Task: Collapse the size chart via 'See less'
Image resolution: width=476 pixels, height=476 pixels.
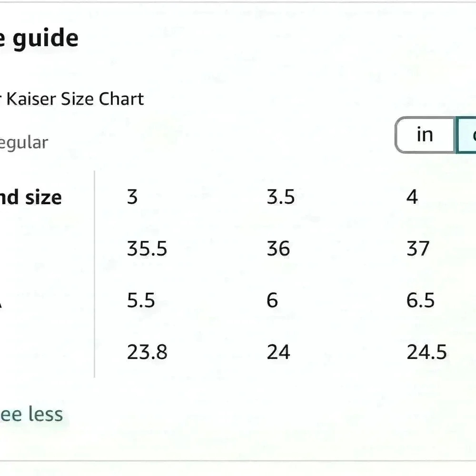Action: (31, 415)
